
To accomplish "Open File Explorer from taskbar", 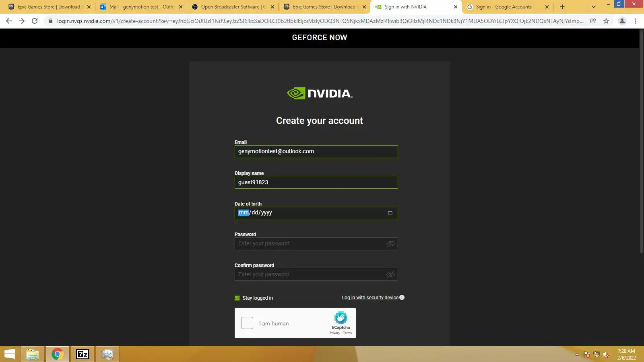I will (33, 354).
